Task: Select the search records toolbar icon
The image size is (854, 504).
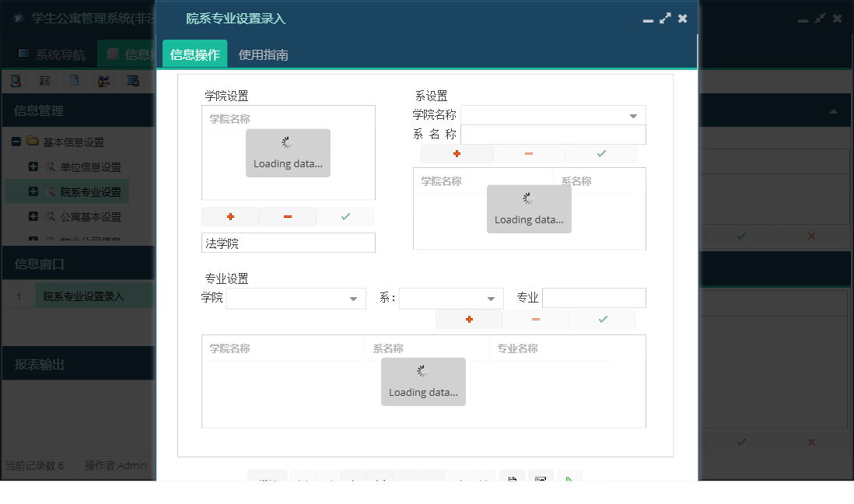Action: tap(16, 80)
